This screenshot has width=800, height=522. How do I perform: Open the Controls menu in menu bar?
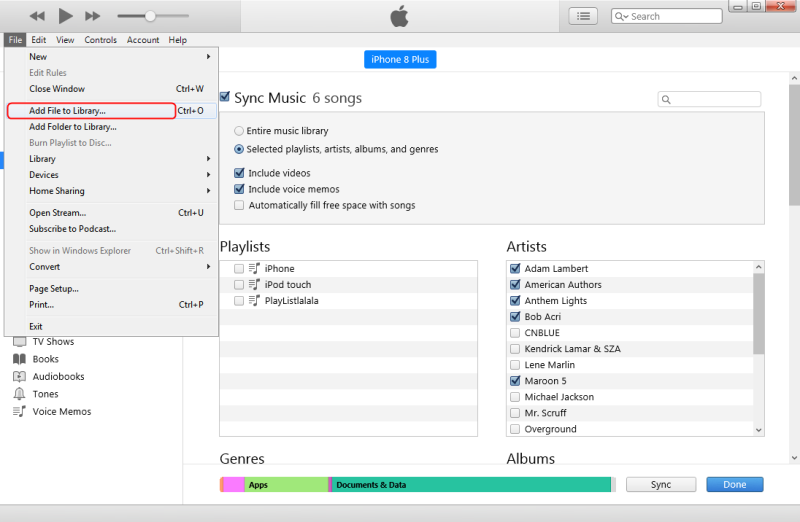pos(100,40)
